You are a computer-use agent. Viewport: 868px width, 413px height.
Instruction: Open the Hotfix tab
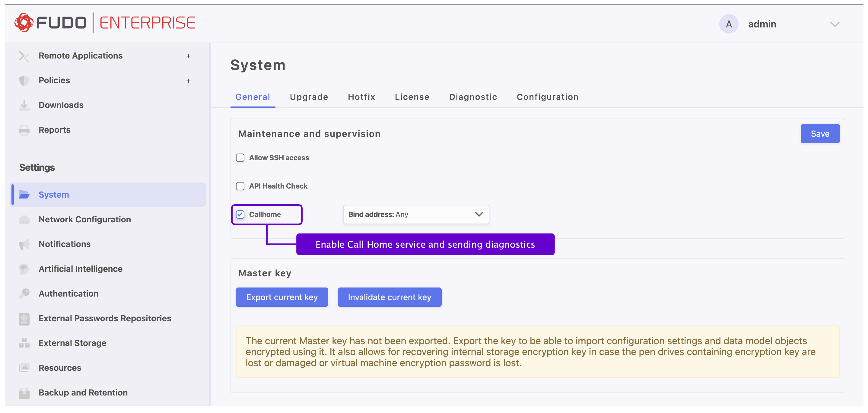(361, 97)
